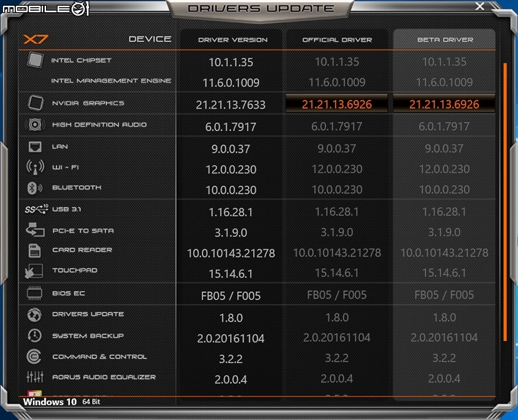Click the Intel Chipset device icon
The width and height of the screenshot is (518, 420).
click(x=35, y=60)
